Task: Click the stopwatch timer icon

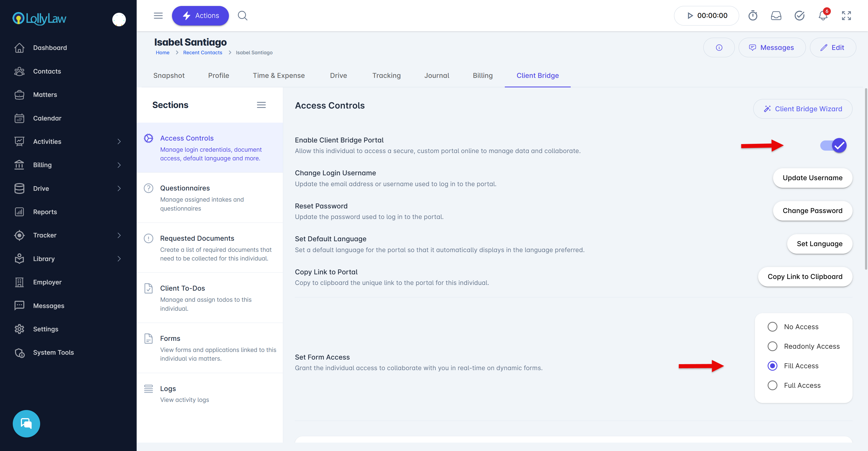Action: (x=752, y=16)
